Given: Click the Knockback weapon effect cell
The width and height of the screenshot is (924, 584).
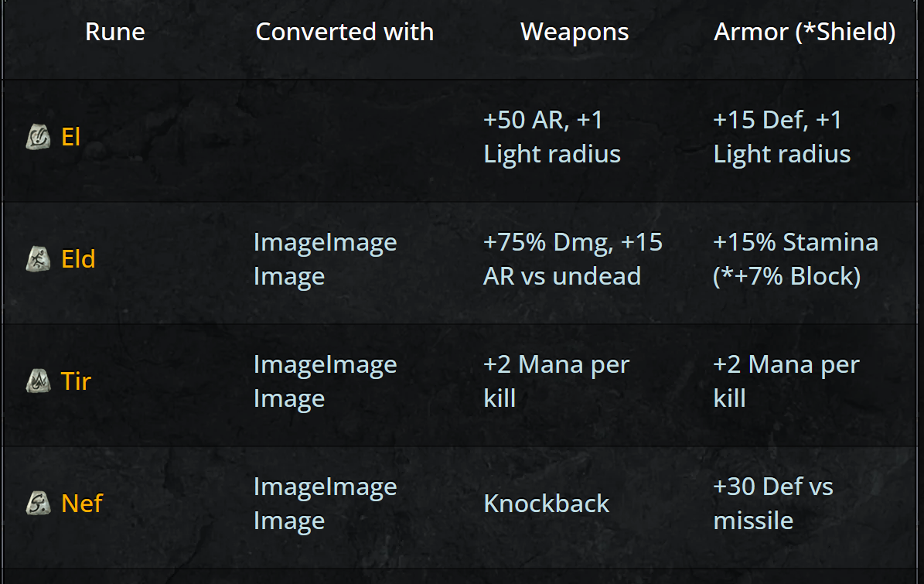Looking at the screenshot, I should coord(546,504).
